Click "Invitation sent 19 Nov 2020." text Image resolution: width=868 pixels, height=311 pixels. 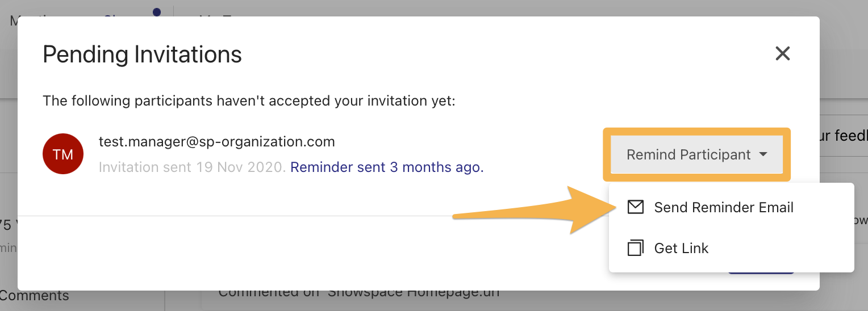(x=192, y=167)
